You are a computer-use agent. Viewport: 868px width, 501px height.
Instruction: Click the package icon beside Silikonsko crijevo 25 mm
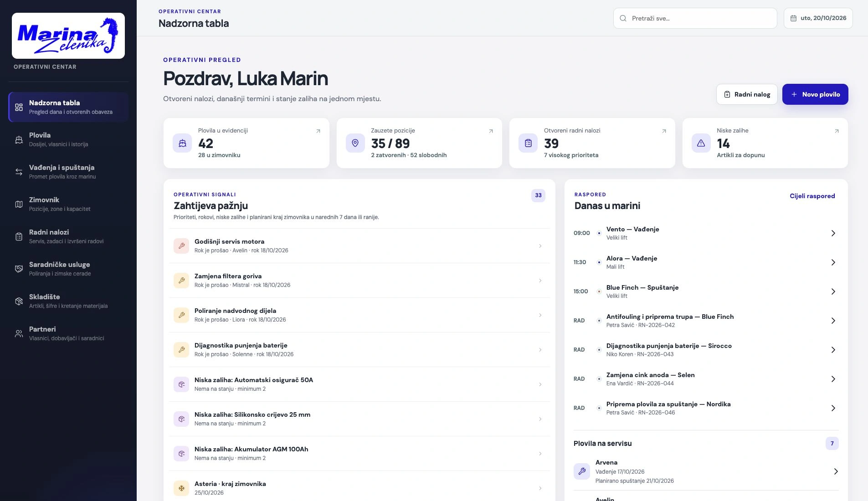click(x=181, y=419)
